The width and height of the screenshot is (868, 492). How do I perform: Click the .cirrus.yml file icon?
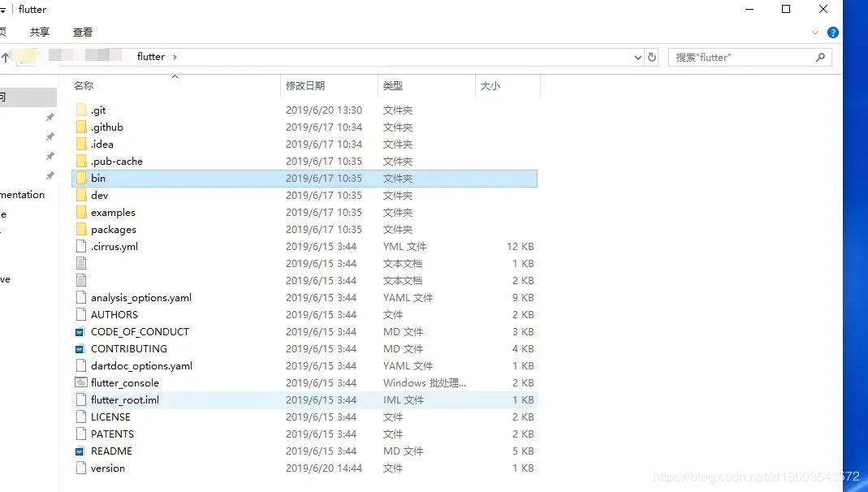pyautogui.click(x=81, y=247)
